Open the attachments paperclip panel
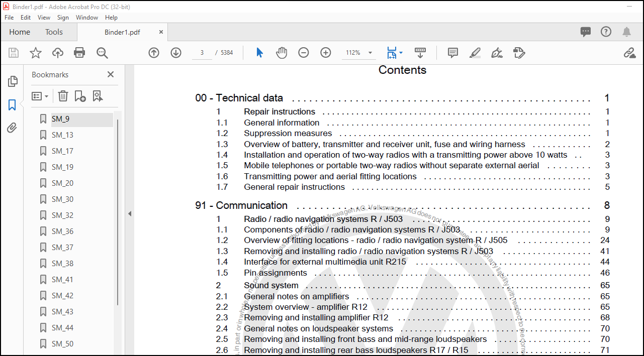 coord(13,128)
